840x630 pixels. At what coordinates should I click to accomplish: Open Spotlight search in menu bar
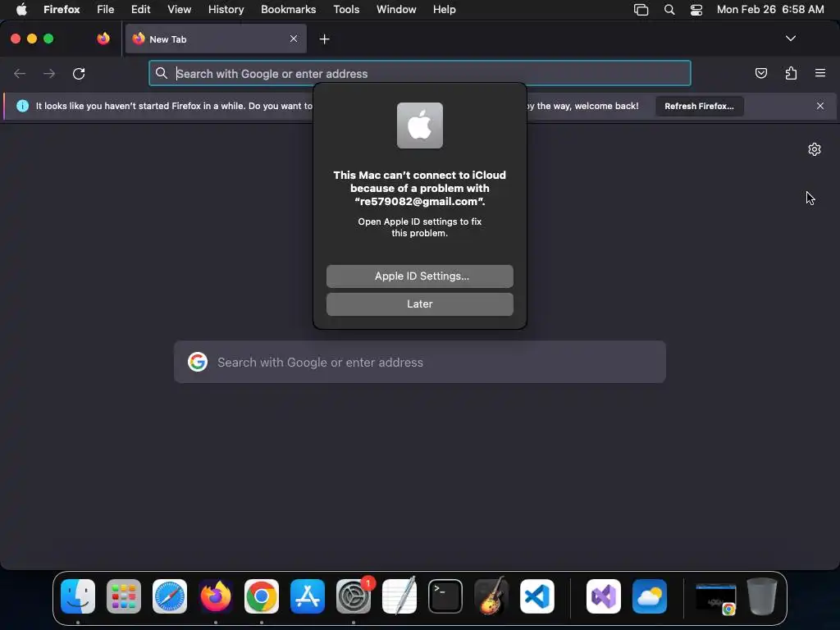[x=669, y=9]
